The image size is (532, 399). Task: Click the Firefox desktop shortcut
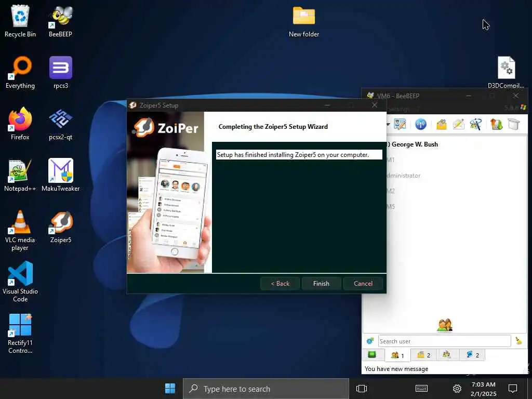(20, 124)
